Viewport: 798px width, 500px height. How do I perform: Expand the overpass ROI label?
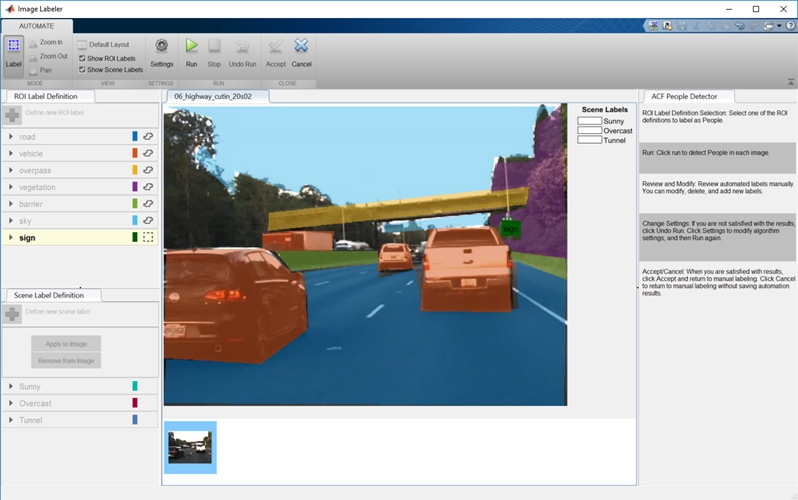10,170
